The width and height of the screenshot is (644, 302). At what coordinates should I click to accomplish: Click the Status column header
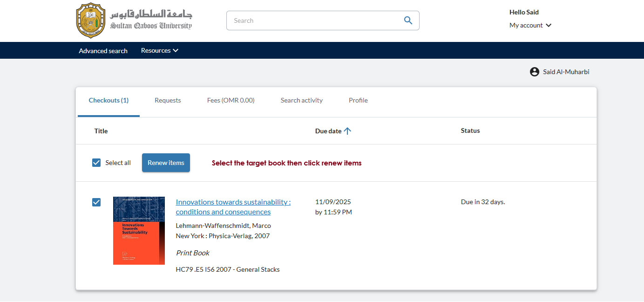(x=470, y=131)
